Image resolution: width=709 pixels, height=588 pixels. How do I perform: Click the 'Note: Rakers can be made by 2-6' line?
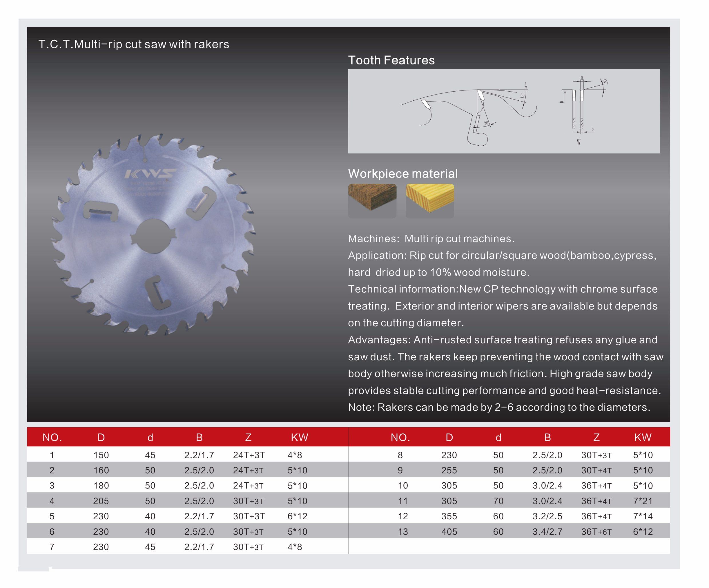tap(499, 407)
